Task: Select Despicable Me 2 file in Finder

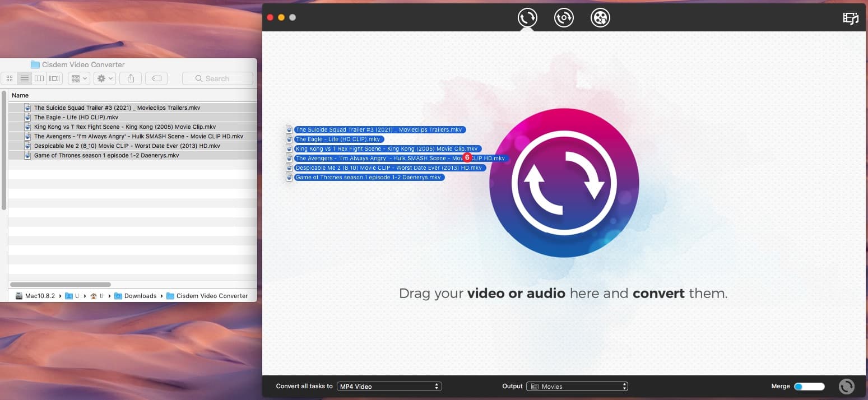Action: (133, 146)
